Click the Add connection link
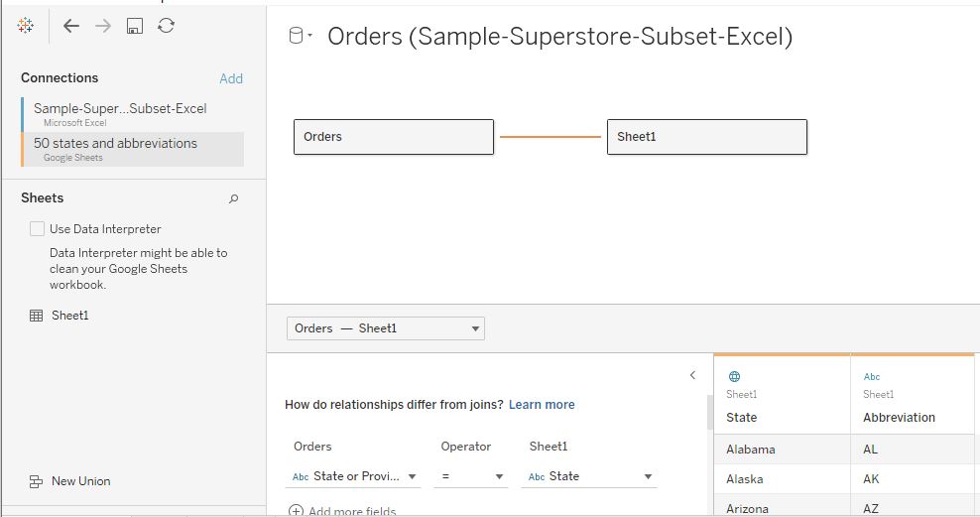The height and width of the screenshot is (517, 980). (231, 78)
